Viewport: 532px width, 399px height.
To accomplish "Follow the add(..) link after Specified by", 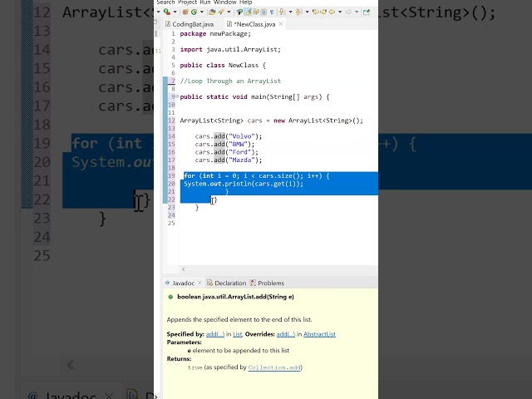I will click(x=215, y=334).
